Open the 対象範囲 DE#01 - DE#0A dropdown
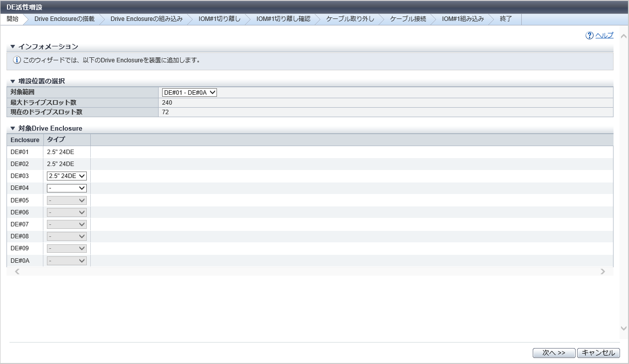 tap(190, 92)
